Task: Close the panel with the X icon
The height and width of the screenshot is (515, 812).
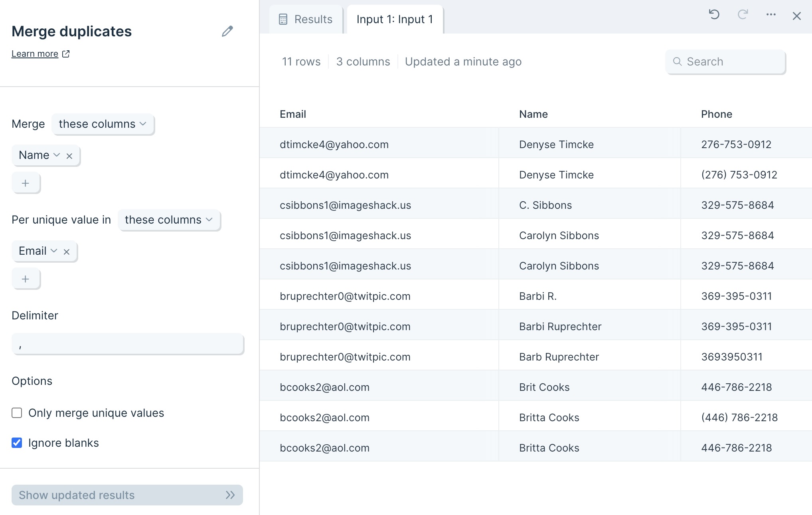Action: [x=796, y=16]
